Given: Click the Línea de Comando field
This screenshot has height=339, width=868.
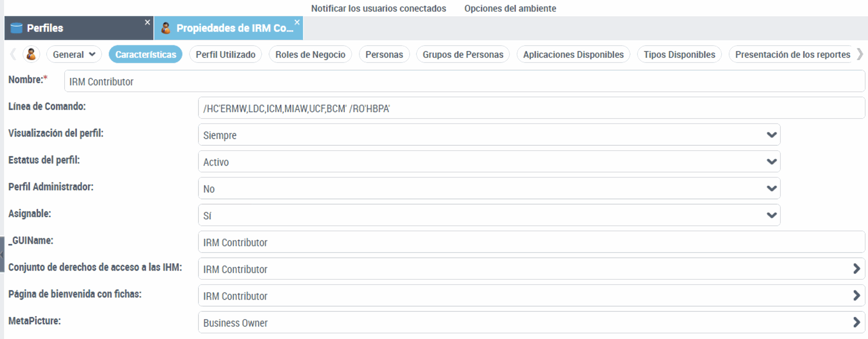Looking at the screenshot, I should pos(532,108).
